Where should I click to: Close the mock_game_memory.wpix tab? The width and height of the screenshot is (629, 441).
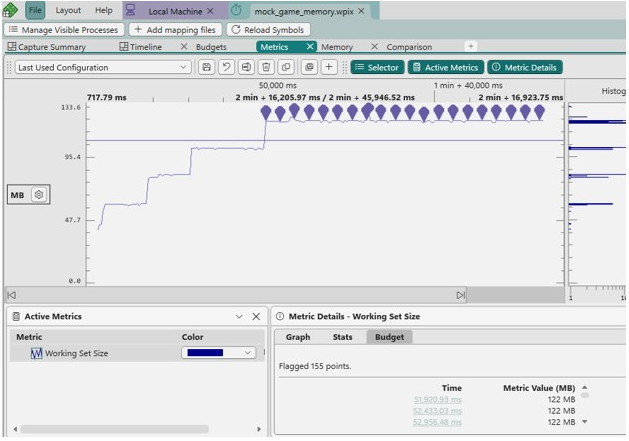361,11
